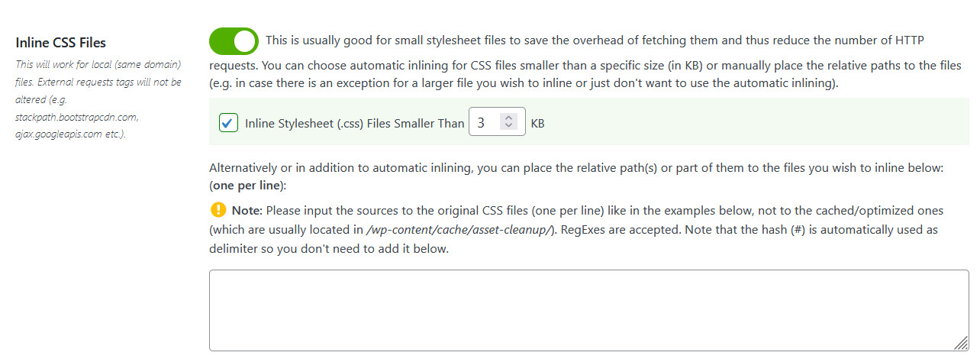The height and width of the screenshot is (362, 980).
Task: Click the 'ajax.googleapis.com etc.' example text
Action: (x=70, y=135)
